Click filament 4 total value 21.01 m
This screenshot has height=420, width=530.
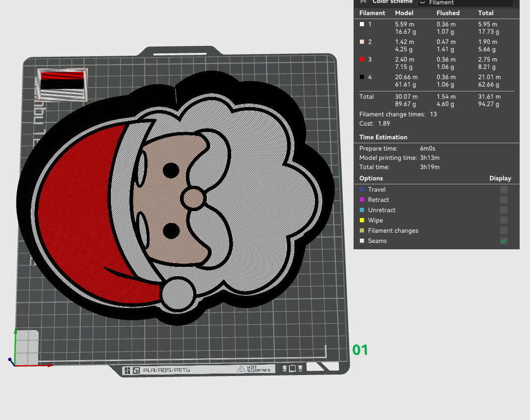pos(489,77)
